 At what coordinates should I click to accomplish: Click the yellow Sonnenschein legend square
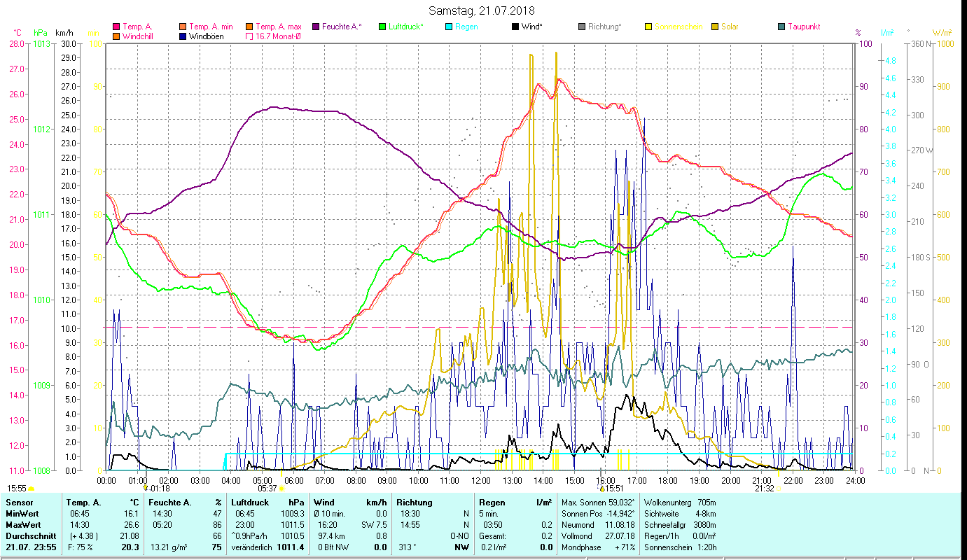pos(648,27)
